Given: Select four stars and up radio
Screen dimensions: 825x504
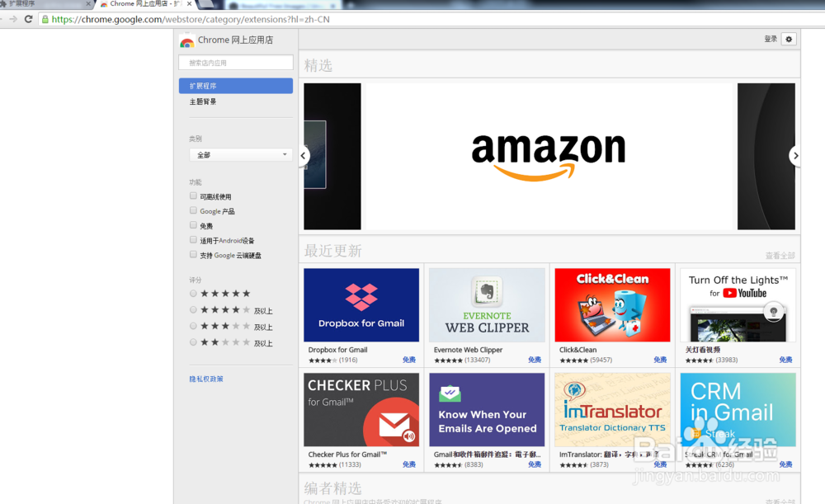Looking at the screenshot, I should pyautogui.click(x=193, y=310).
